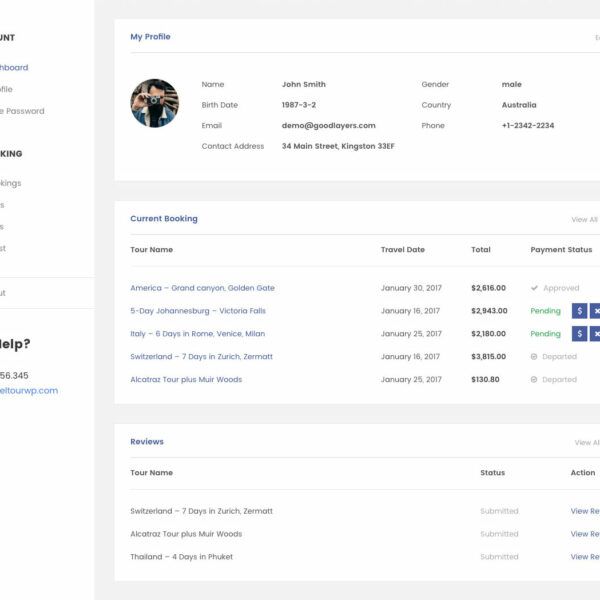This screenshot has height=600, width=600.
Task: Open Italy – 6 Days in Rome tour
Action: click(x=197, y=334)
